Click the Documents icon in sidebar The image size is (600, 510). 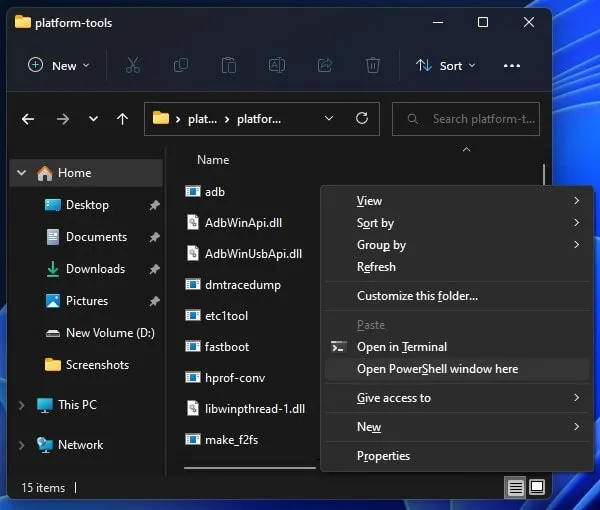pyautogui.click(x=53, y=237)
